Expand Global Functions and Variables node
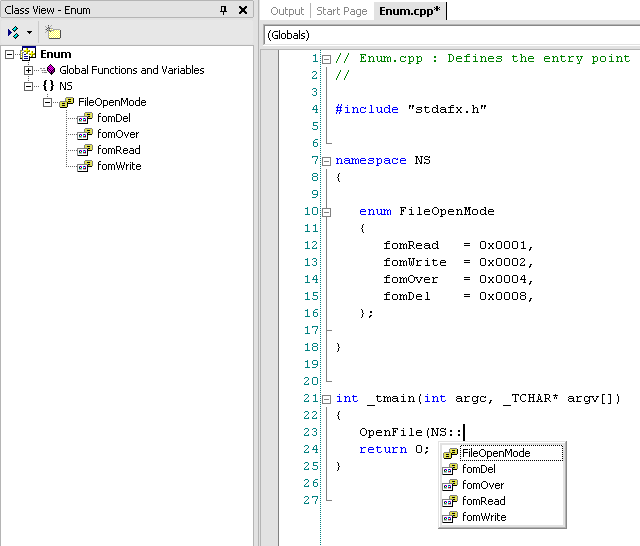 coord(28,70)
